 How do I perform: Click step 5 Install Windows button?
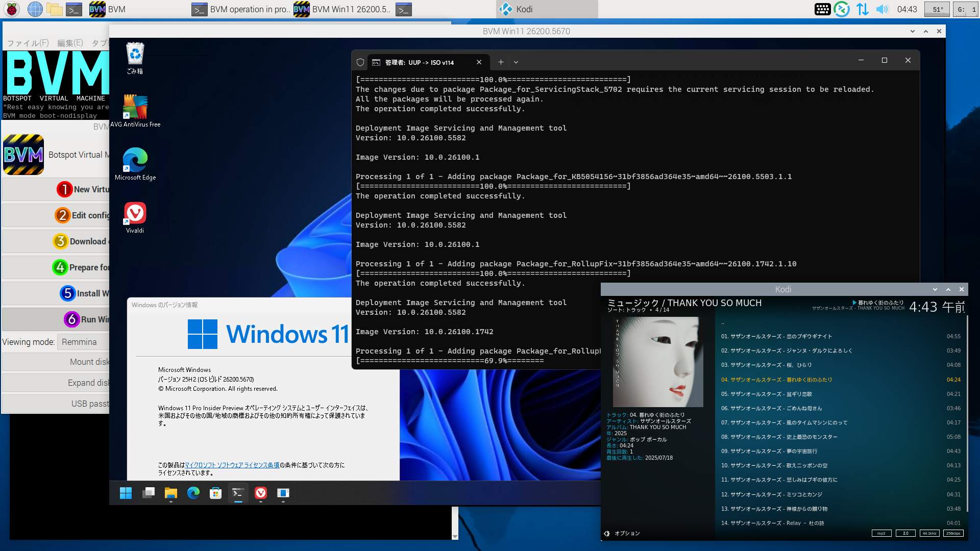tap(56, 293)
